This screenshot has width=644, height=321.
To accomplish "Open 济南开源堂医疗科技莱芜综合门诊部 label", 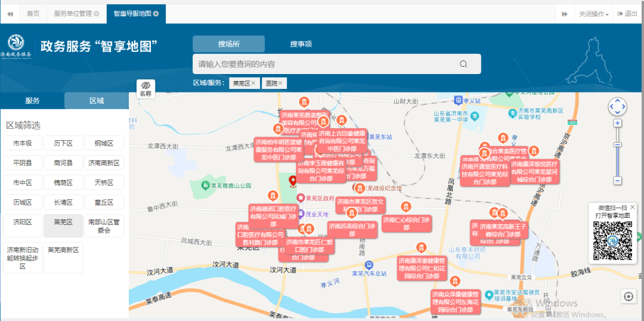I will click(x=485, y=174).
